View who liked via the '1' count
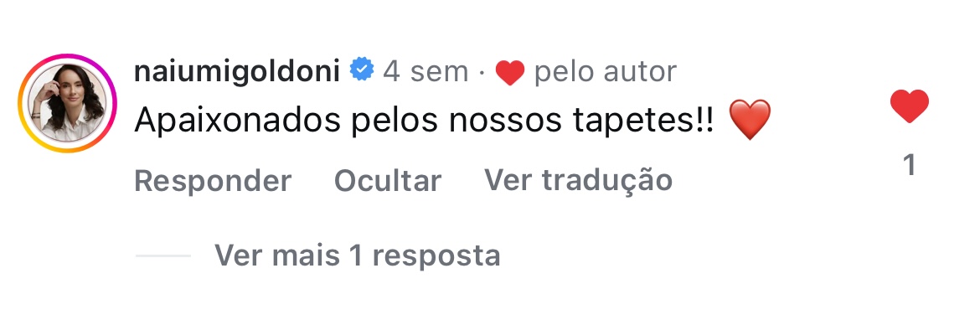This screenshot has height=325, width=980. (x=910, y=166)
